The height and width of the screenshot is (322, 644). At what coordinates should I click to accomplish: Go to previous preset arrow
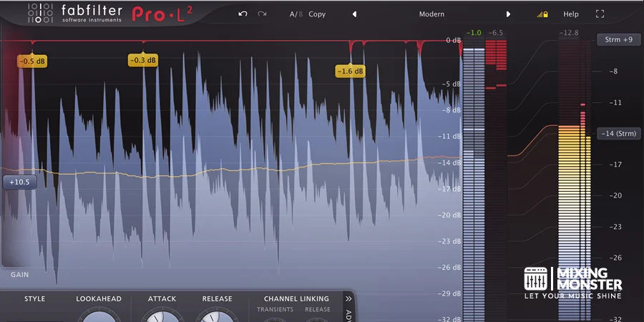pyautogui.click(x=354, y=14)
